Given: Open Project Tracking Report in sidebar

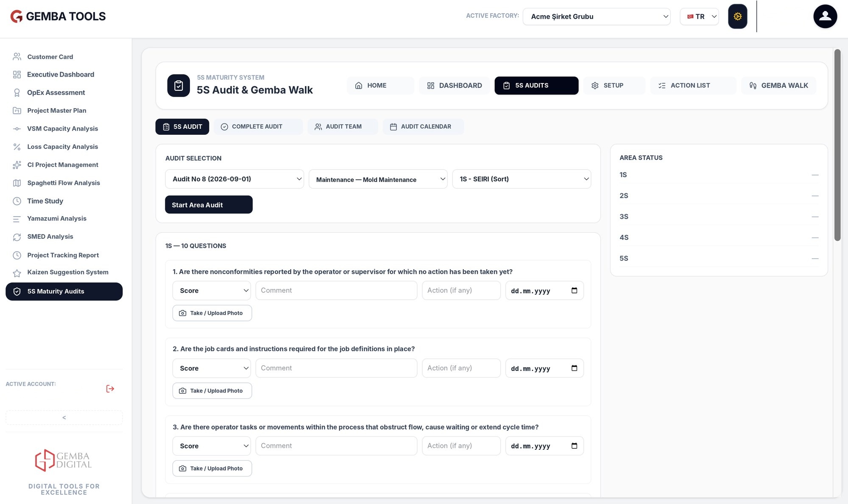Looking at the screenshot, I should (63, 255).
